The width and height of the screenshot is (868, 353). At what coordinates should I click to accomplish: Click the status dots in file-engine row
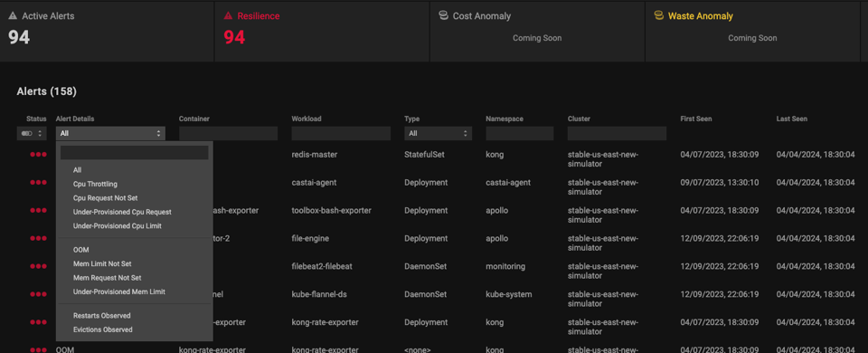[x=38, y=238]
